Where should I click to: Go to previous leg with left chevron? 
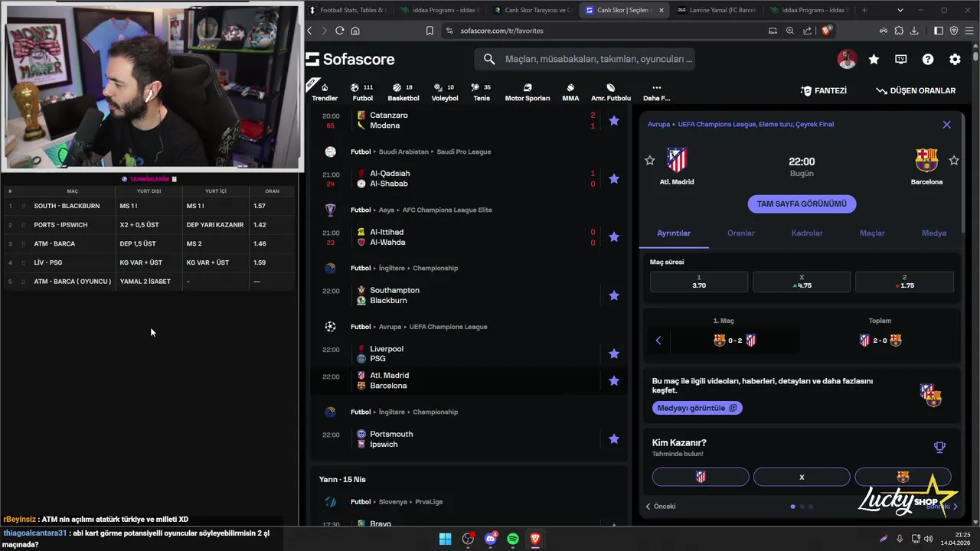click(658, 341)
